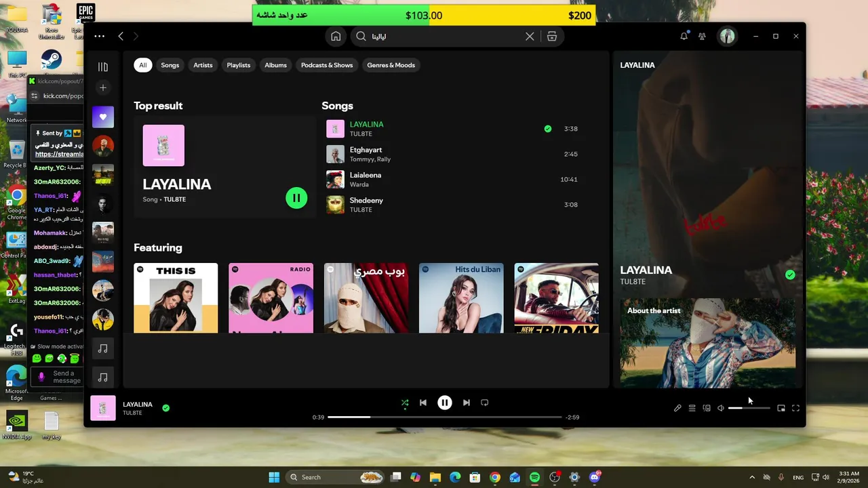Toggle saved check in Now Playing panel
Image resolution: width=868 pixels, height=488 pixels.
[x=790, y=274]
